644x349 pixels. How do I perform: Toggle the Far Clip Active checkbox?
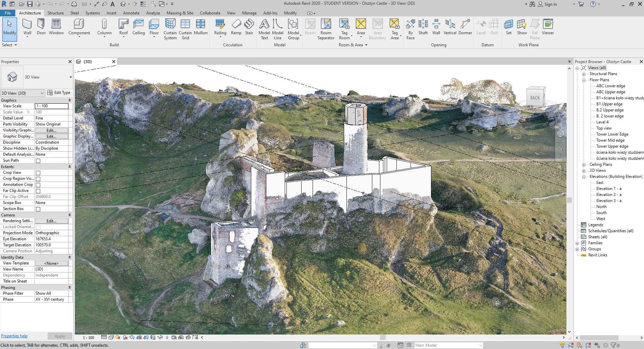coord(38,191)
